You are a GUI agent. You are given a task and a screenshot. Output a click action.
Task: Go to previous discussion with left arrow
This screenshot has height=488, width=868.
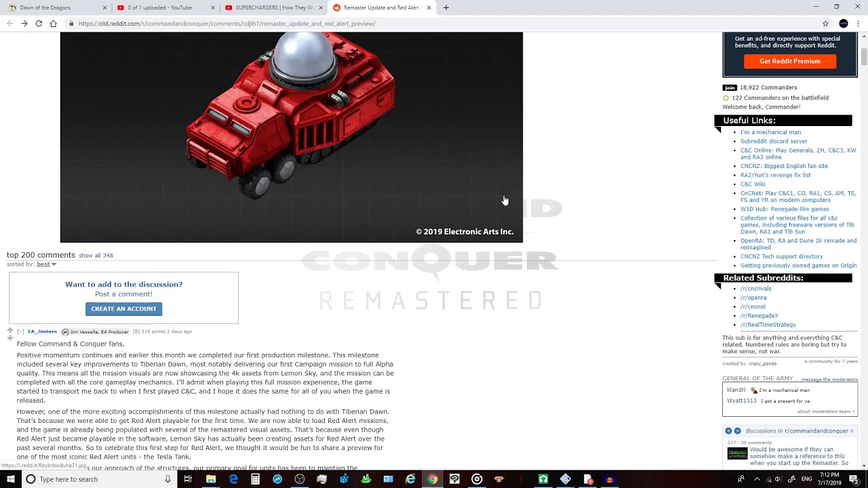pos(729,431)
